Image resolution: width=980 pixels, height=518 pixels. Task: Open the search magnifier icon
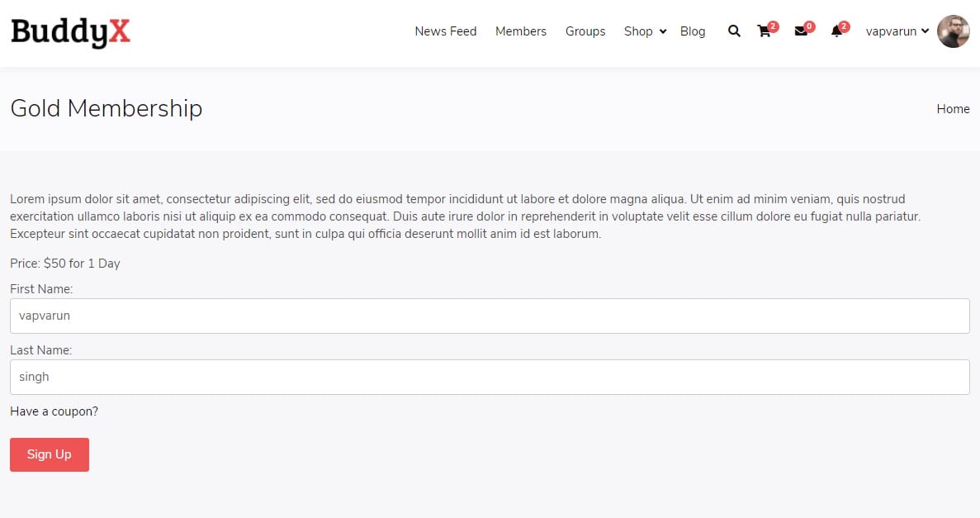pyautogui.click(x=734, y=31)
